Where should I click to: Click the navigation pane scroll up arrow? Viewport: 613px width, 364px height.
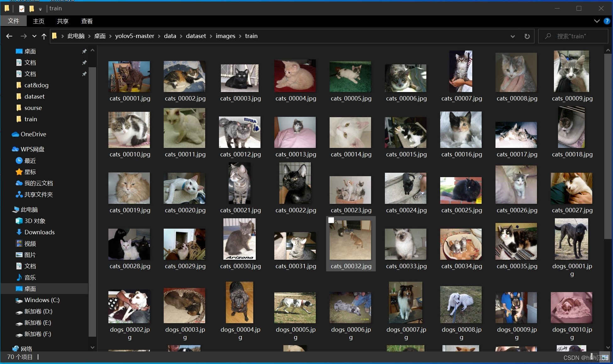pyautogui.click(x=92, y=50)
